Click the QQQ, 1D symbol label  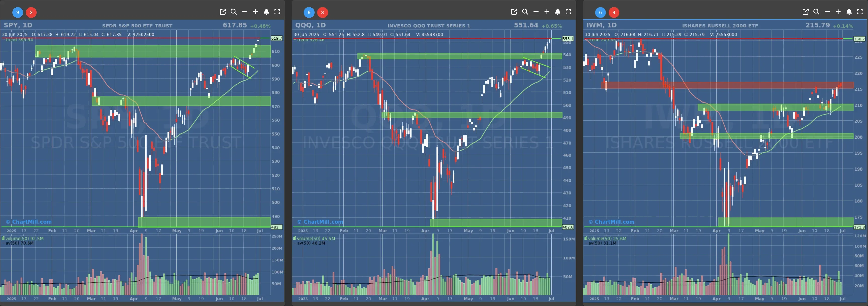coord(310,25)
